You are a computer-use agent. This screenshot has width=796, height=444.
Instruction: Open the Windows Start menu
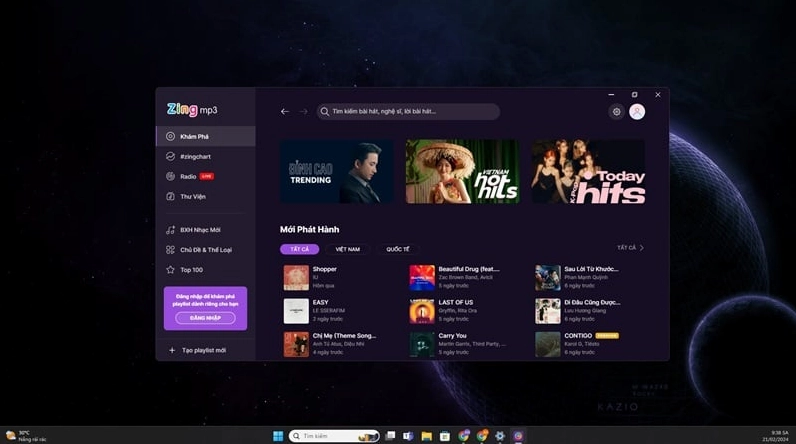tap(279, 436)
